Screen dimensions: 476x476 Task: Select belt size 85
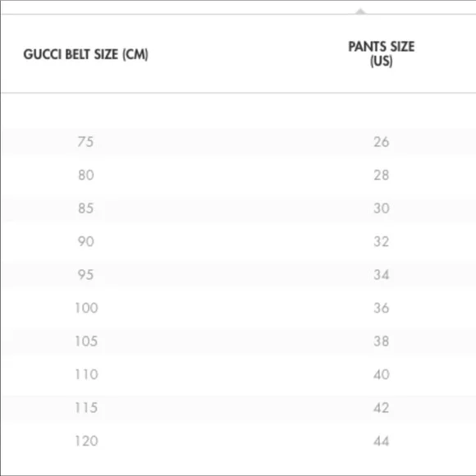(85, 208)
